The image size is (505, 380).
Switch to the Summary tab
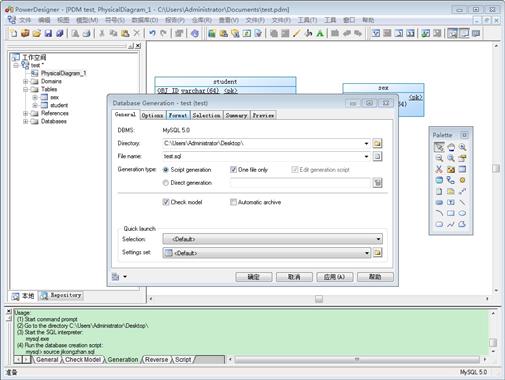tap(236, 115)
